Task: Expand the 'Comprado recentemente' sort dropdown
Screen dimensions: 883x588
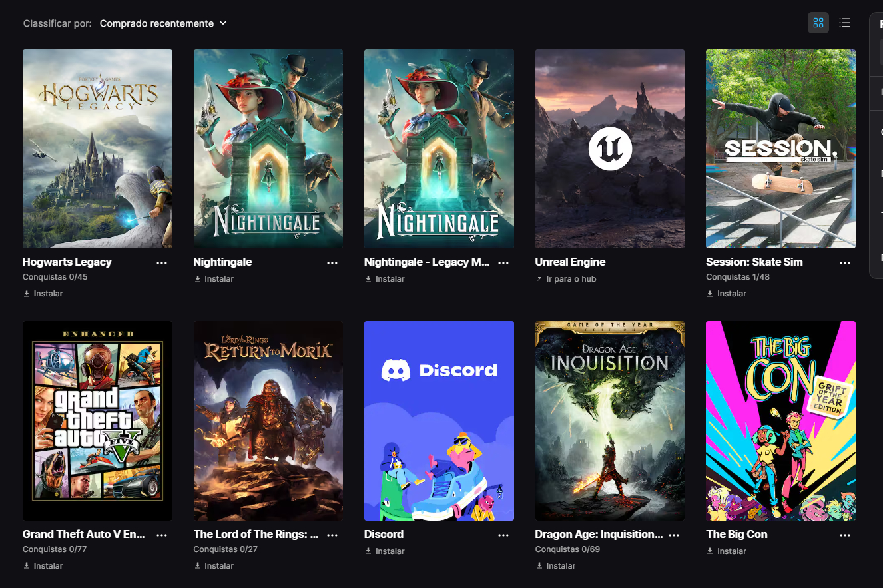Action: point(163,23)
